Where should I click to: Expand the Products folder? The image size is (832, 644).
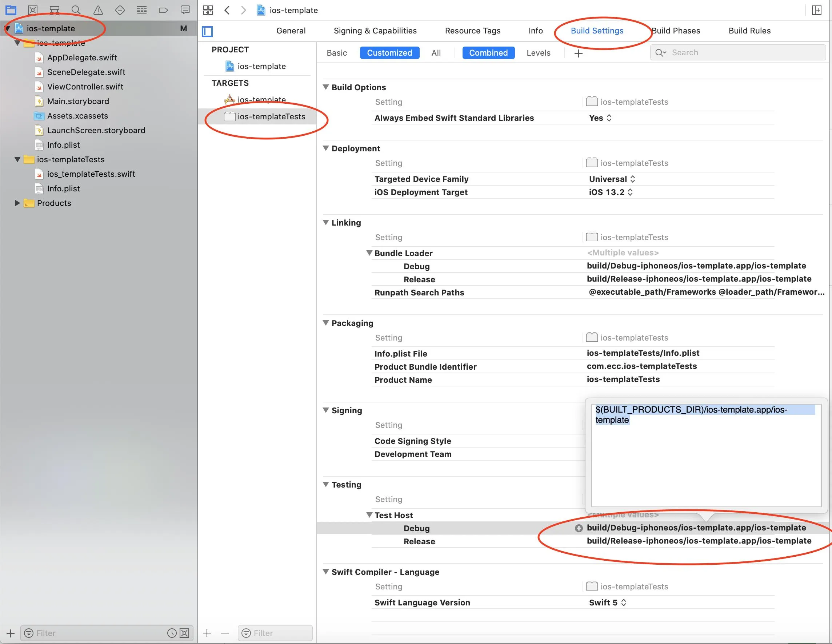17,203
